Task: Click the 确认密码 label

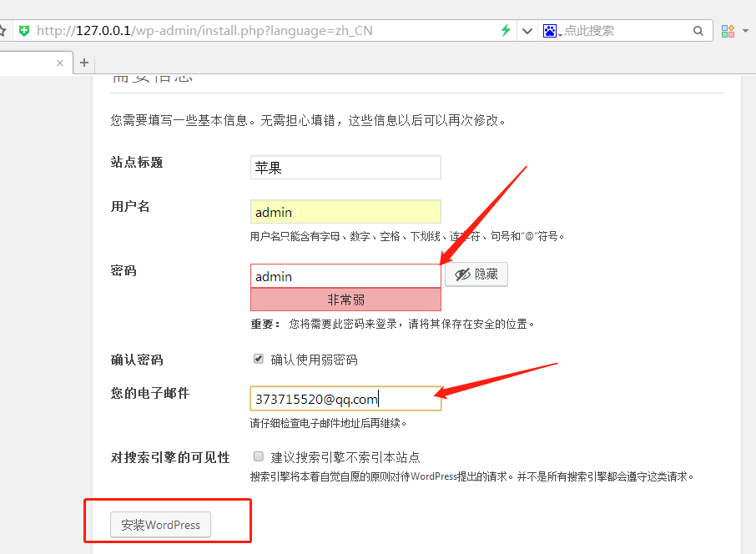Action: 137,360
